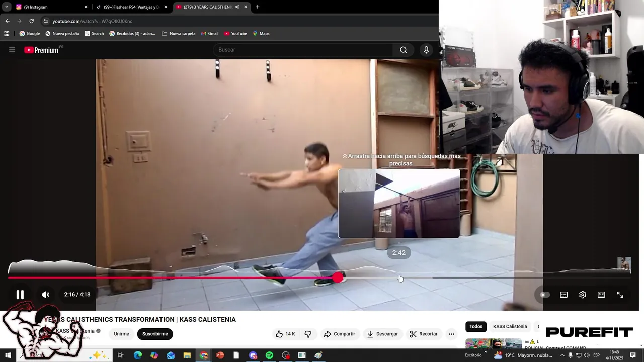
Task: Open the Maps bookmark
Action: [x=261, y=34]
